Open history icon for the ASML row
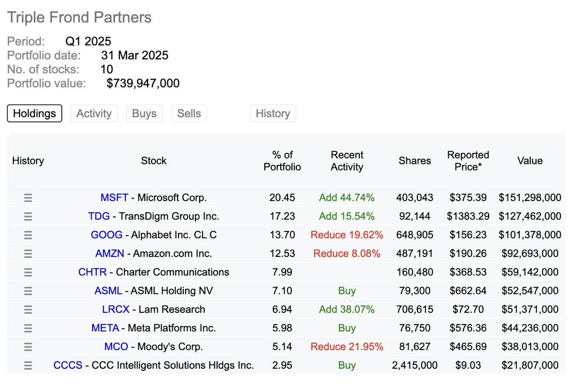 [x=28, y=291]
